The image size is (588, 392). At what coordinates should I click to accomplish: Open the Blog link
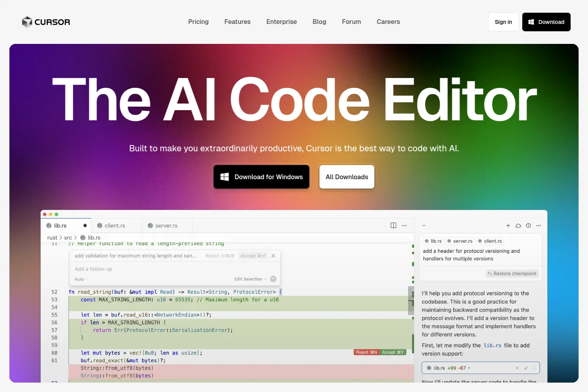[x=319, y=22]
